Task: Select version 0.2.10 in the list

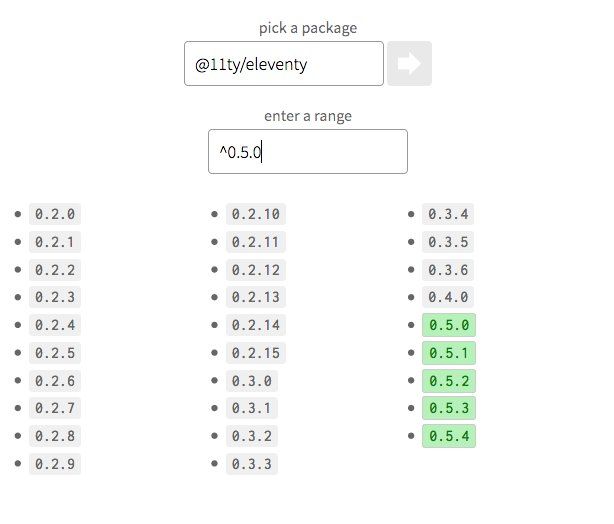Action: pos(256,214)
